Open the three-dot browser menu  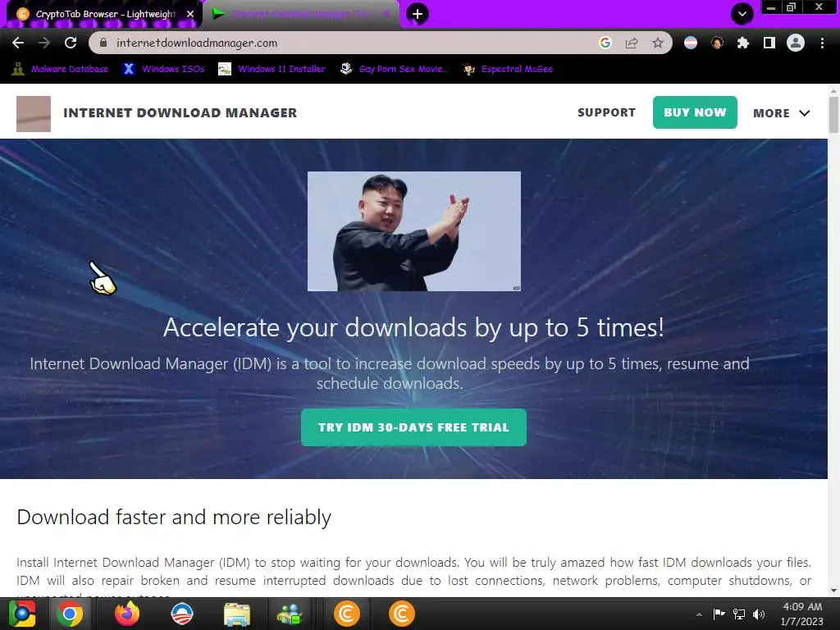(x=822, y=43)
